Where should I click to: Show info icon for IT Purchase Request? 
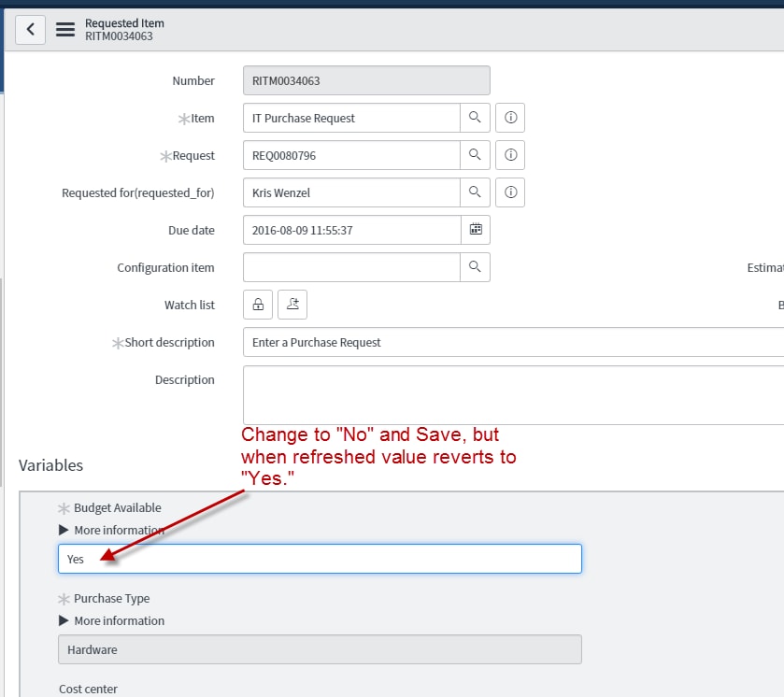point(510,118)
